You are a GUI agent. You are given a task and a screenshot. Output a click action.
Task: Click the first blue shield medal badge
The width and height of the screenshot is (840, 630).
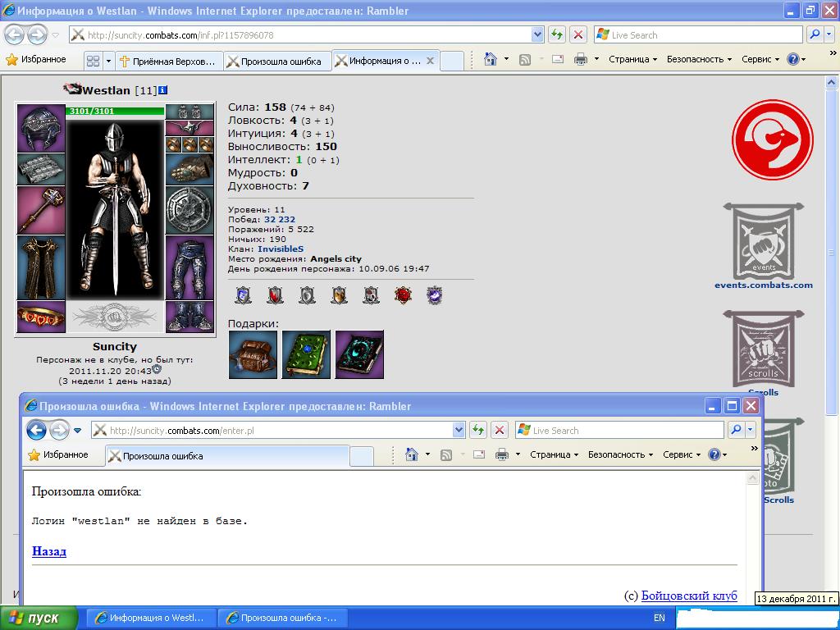click(243, 295)
